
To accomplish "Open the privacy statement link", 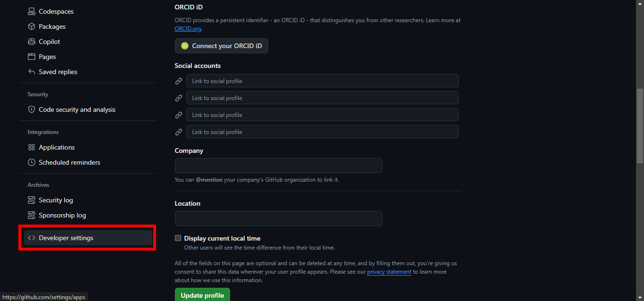I will point(389,272).
